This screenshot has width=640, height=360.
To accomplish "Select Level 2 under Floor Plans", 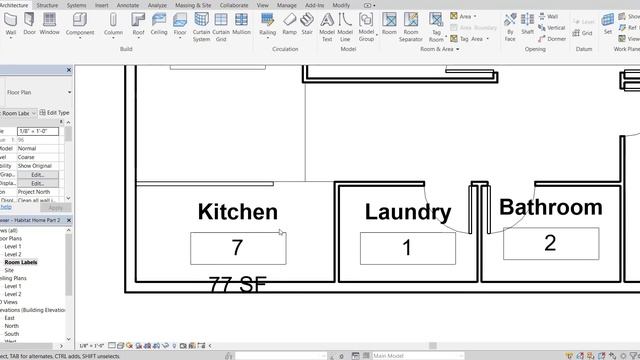I will (x=13, y=254).
